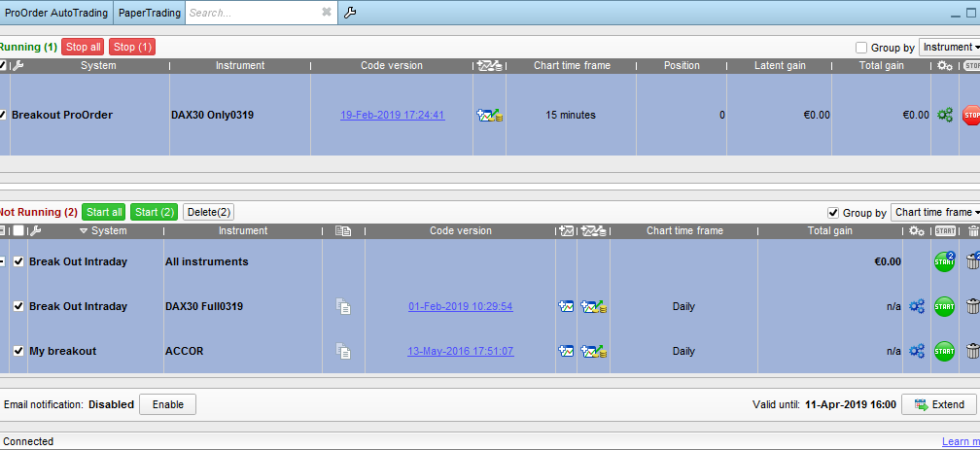The image size is (980, 450).
Task: Click wrench icon in Not Running header
Action: (36, 231)
